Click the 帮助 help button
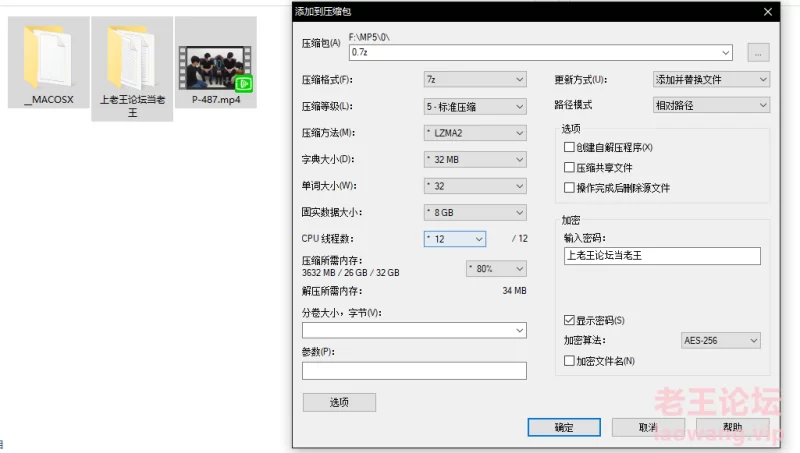 [x=733, y=427]
